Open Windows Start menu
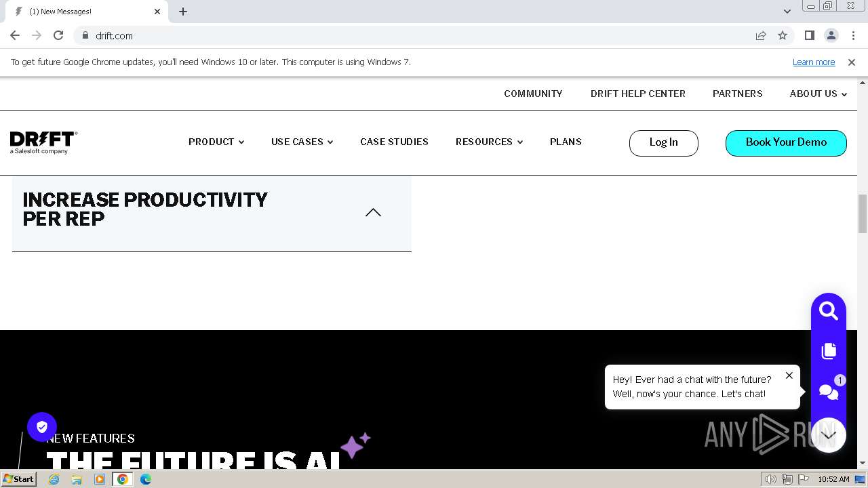The image size is (868, 488). (19, 479)
